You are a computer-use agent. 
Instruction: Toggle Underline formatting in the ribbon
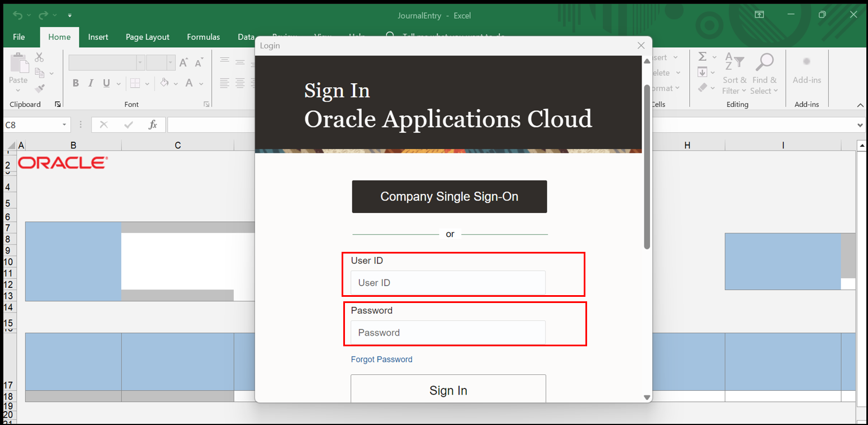point(106,83)
